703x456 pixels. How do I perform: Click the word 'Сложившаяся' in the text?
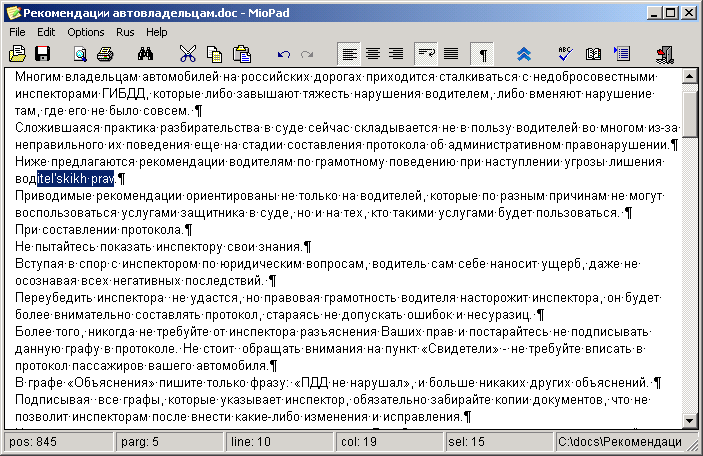[x=57, y=128]
